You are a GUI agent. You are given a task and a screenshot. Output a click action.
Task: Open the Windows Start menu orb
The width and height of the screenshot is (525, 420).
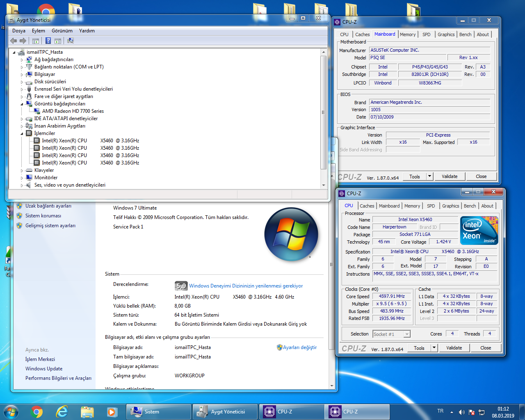tap(11, 411)
